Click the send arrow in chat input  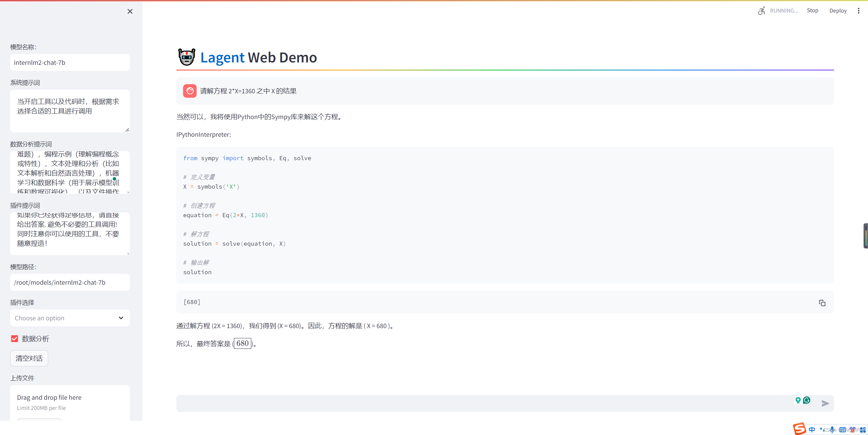[x=825, y=403]
